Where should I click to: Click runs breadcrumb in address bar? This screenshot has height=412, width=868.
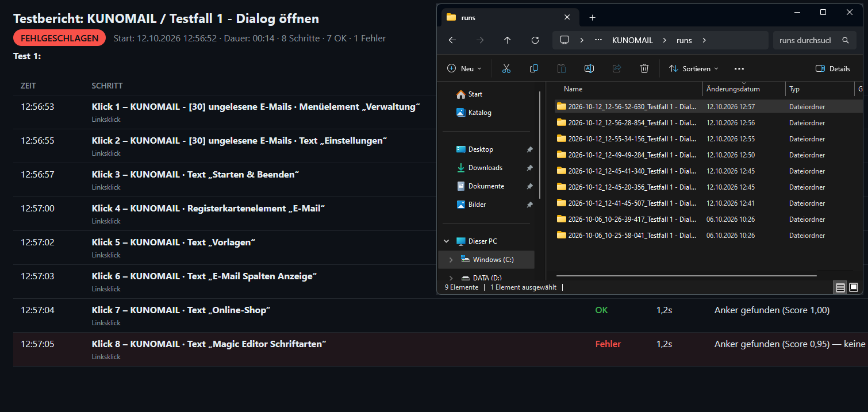(x=684, y=40)
